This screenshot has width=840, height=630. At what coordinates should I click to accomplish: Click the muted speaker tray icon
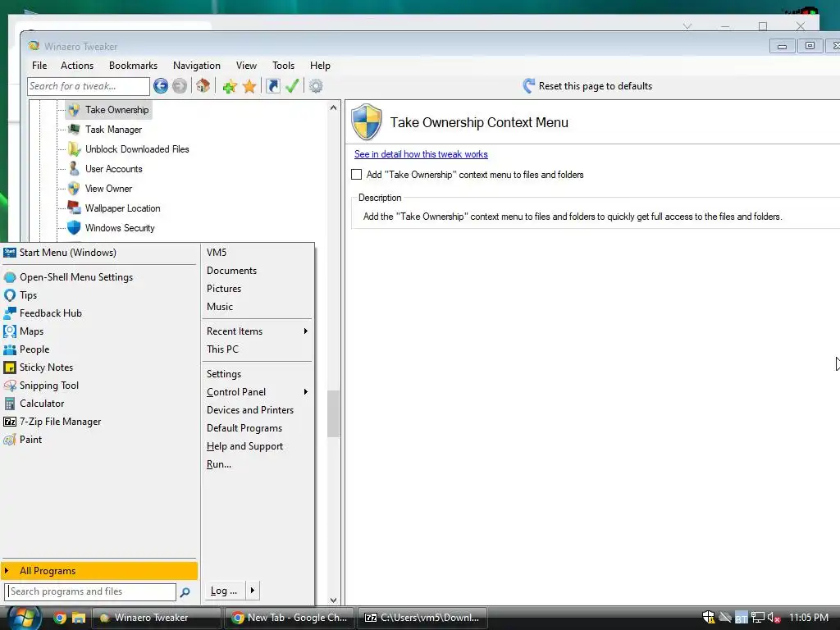[x=774, y=618]
